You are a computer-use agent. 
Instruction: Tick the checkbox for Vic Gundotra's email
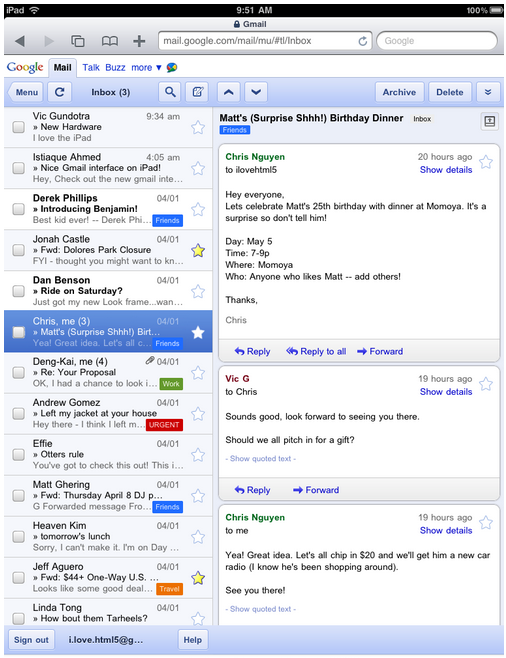coord(18,127)
